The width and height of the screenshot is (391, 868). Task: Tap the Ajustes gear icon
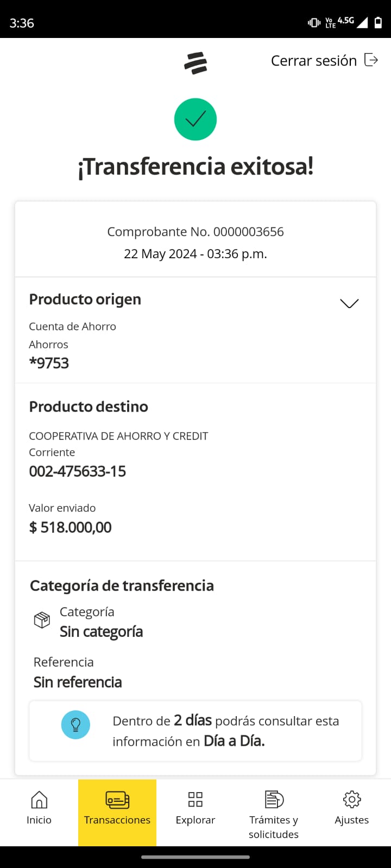(x=352, y=800)
